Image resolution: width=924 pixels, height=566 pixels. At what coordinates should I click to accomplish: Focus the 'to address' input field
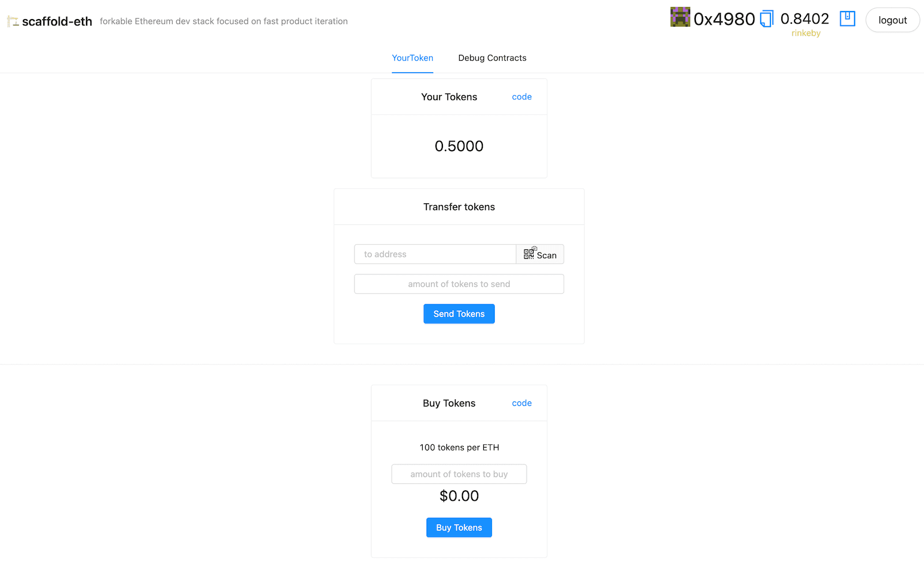(435, 254)
